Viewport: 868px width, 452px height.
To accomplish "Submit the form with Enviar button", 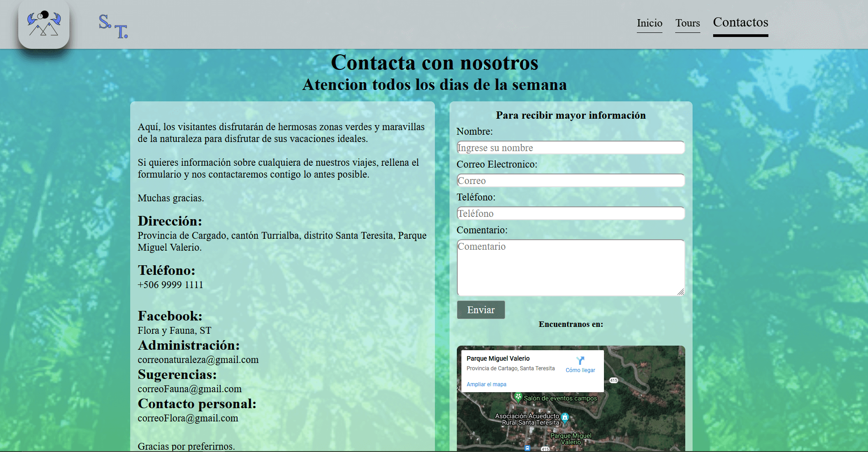I will (481, 310).
